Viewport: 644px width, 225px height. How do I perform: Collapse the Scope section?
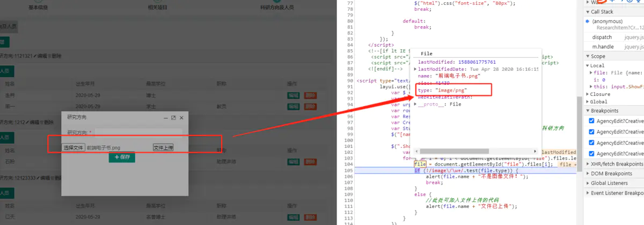point(588,56)
